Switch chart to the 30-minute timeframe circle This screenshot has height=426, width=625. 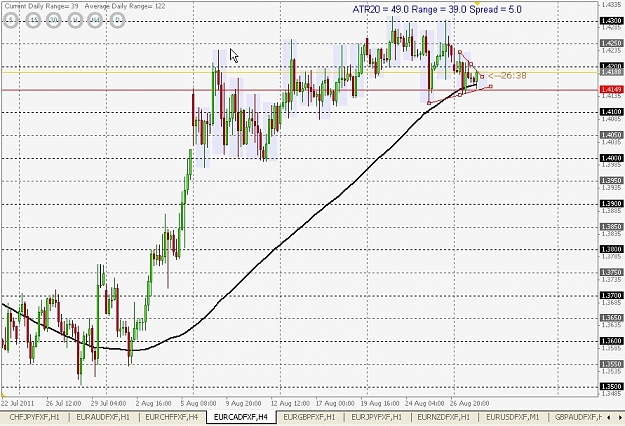(53, 20)
